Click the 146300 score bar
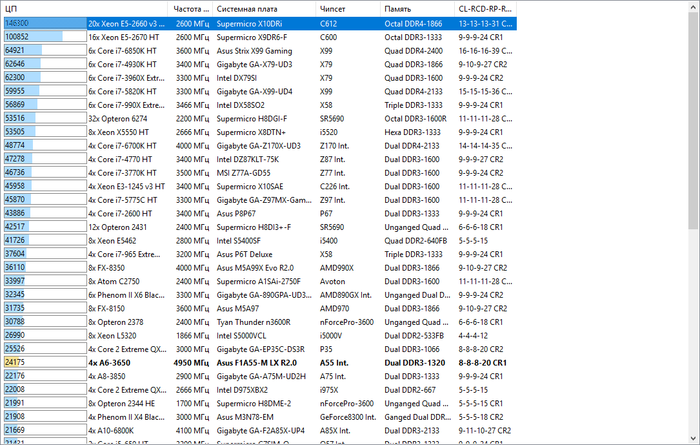 click(x=45, y=23)
